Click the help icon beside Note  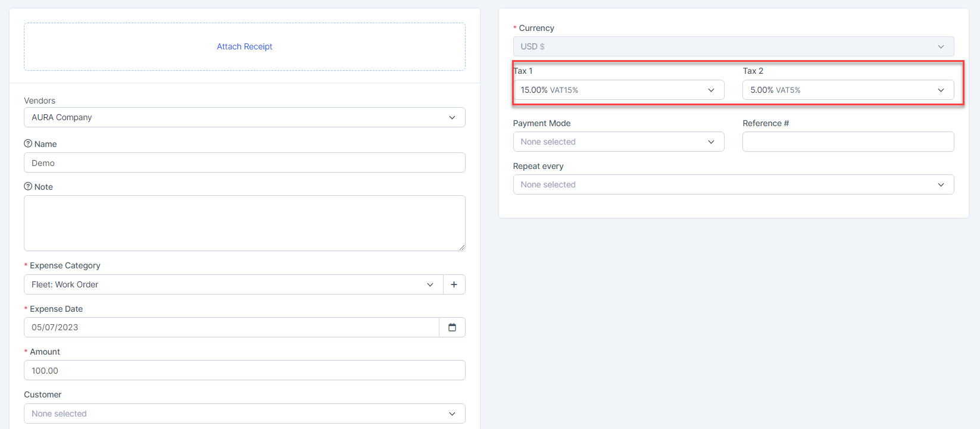(x=28, y=186)
